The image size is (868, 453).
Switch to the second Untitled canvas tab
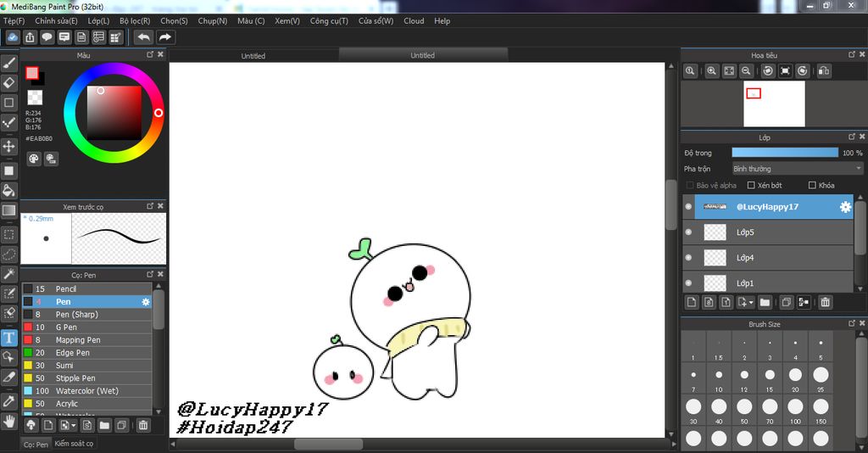422,55
